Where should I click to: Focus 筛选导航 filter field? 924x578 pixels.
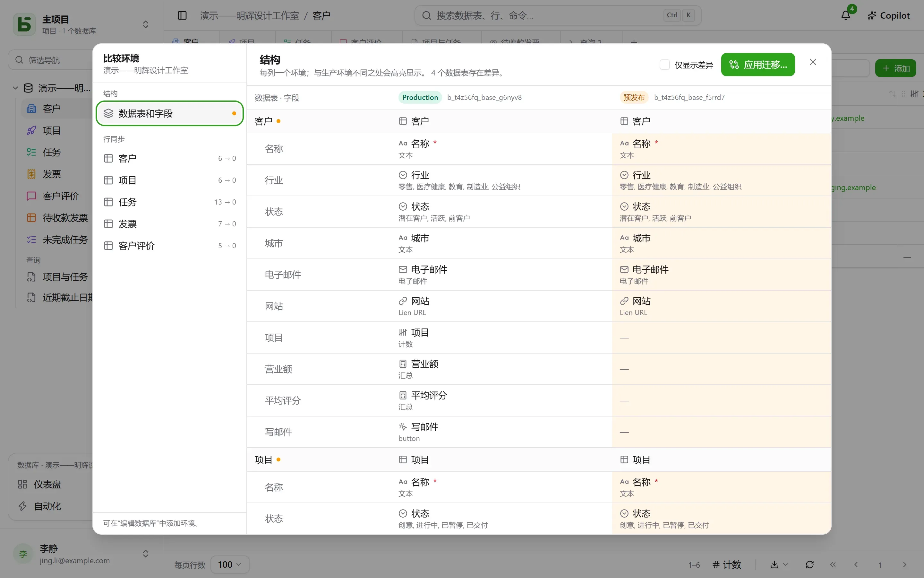click(50, 60)
